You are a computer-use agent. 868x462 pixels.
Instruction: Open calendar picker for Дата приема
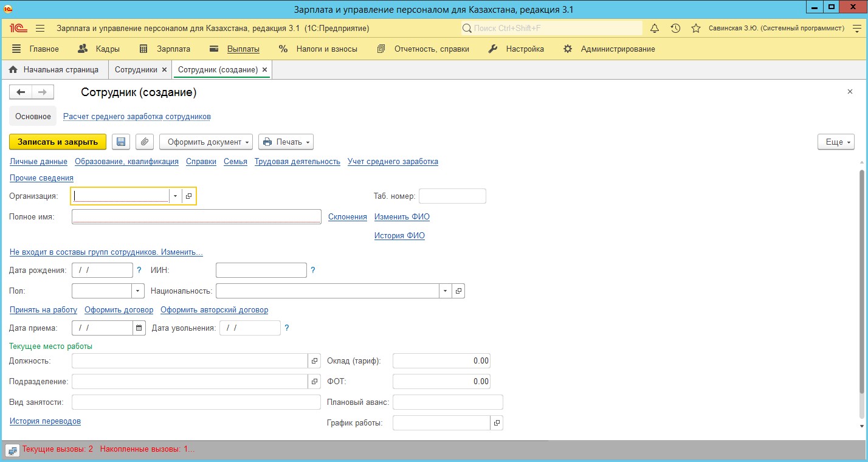click(139, 328)
